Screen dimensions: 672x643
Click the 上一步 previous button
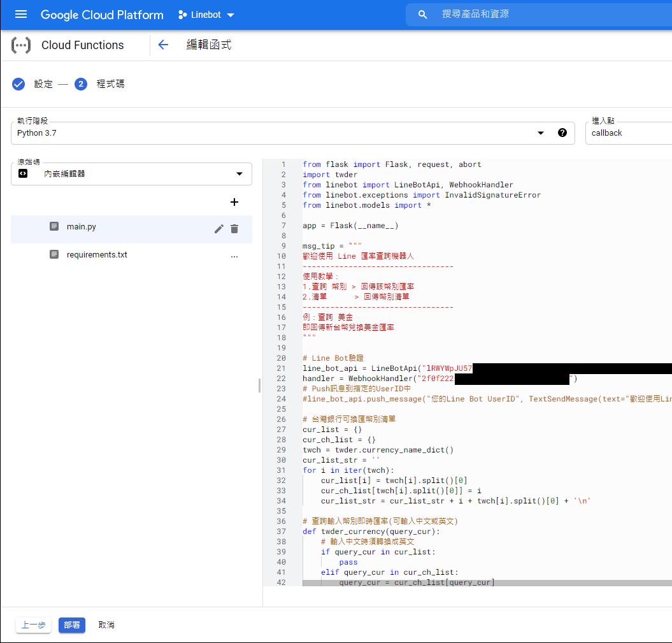tap(33, 625)
